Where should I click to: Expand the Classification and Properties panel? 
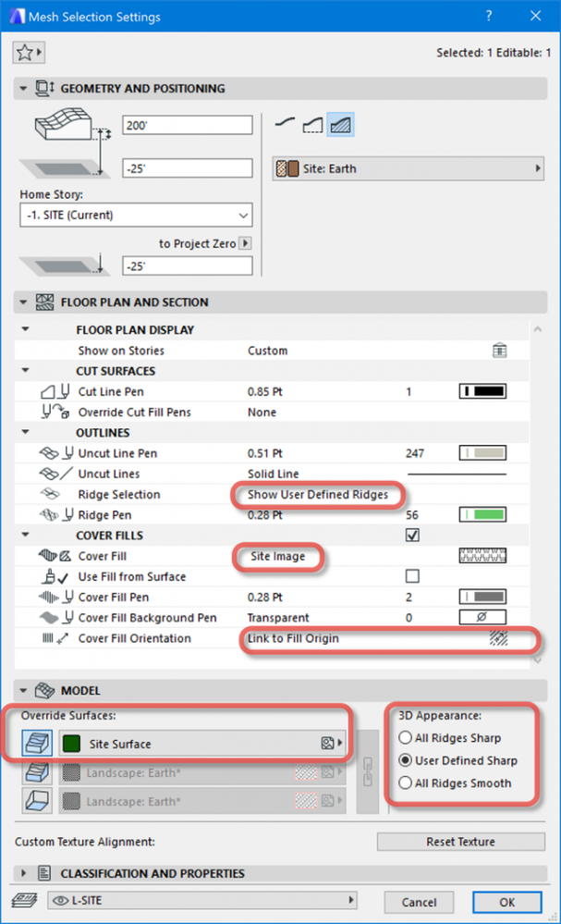coord(24,873)
